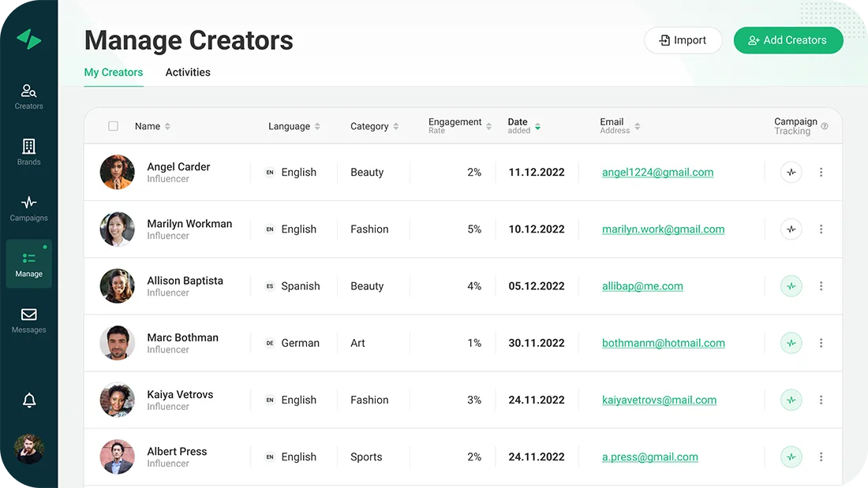The width and height of the screenshot is (868, 488).
Task: Toggle campaign tracking for Marilyn Workman
Action: coord(791,229)
